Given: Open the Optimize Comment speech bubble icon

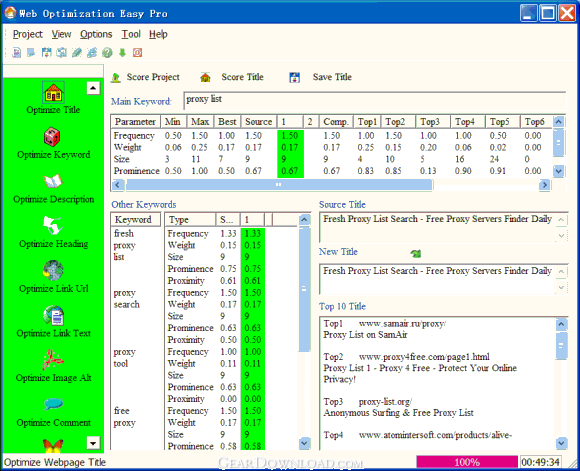Looking at the screenshot, I should tap(54, 404).
